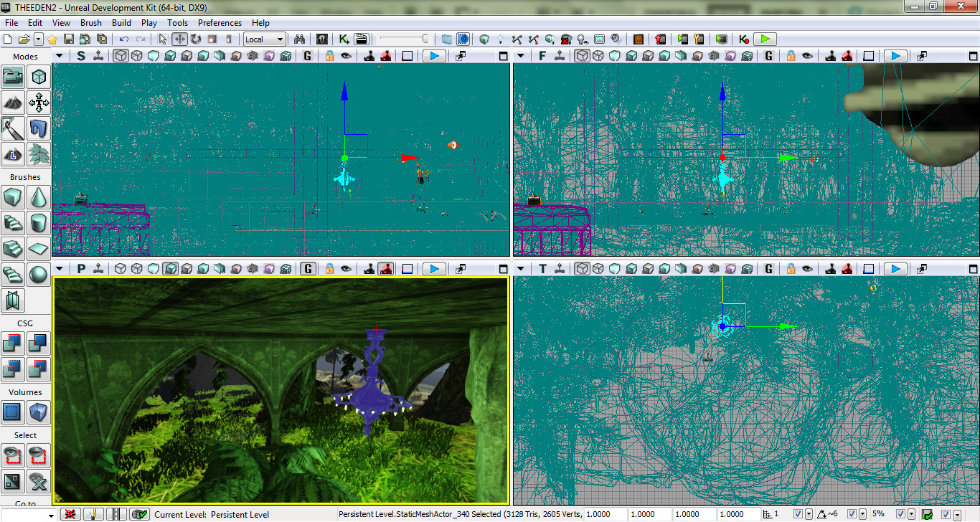Viewport: 980px width, 522px height.
Task: Play from here in perspective viewport
Action: click(x=433, y=269)
